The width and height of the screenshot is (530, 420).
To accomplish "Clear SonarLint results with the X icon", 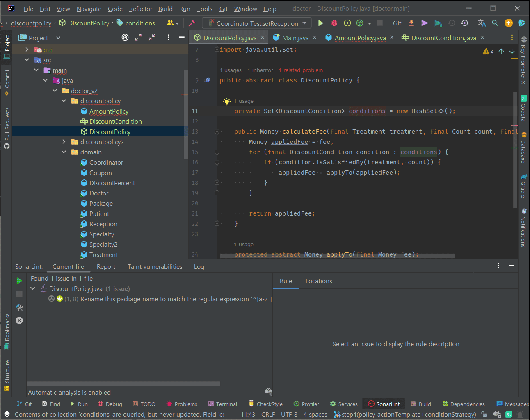I will pos(19,320).
